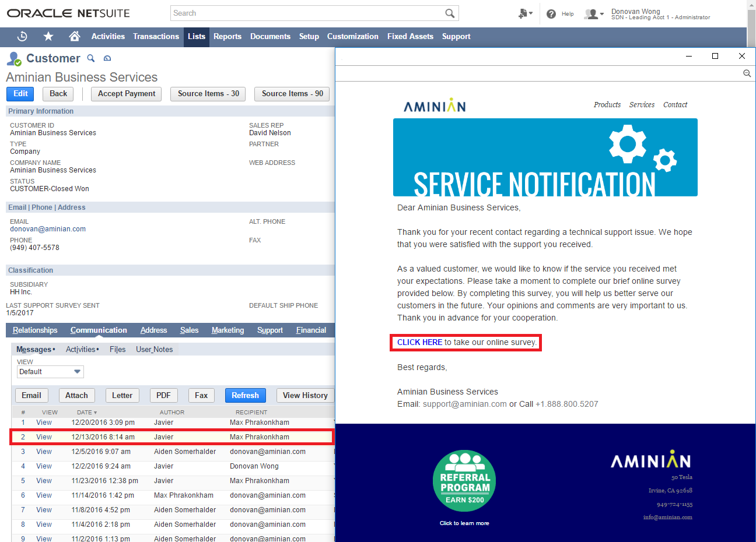Click inside the global Search field
Viewport: 756px width, 542px height.
click(307, 13)
